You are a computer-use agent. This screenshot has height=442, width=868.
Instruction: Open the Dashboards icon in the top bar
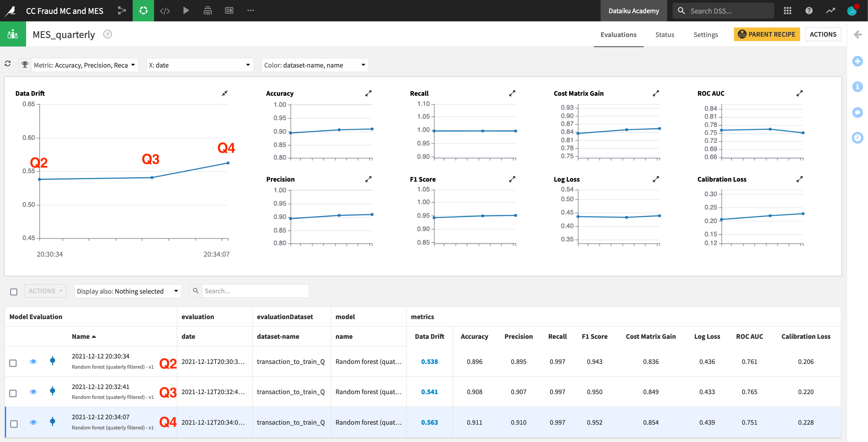pyautogui.click(x=229, y=11)
